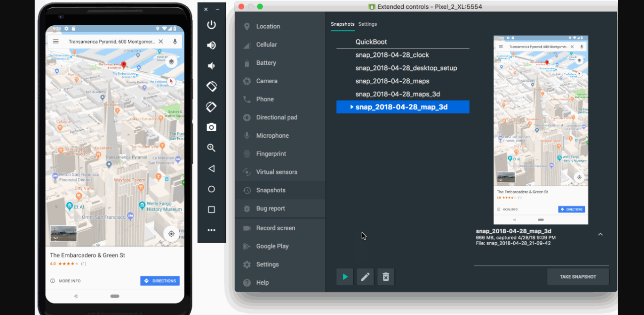The width and height of the screenshot is (644, 315).
Task: Tap the Maps voice search microphone
Action: 175,42
